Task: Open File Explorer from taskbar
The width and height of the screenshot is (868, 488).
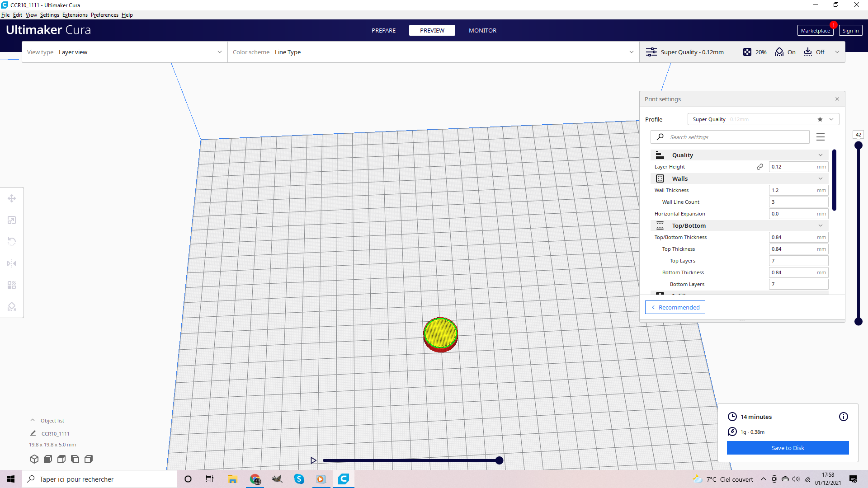Action: [x=232, y=479]
